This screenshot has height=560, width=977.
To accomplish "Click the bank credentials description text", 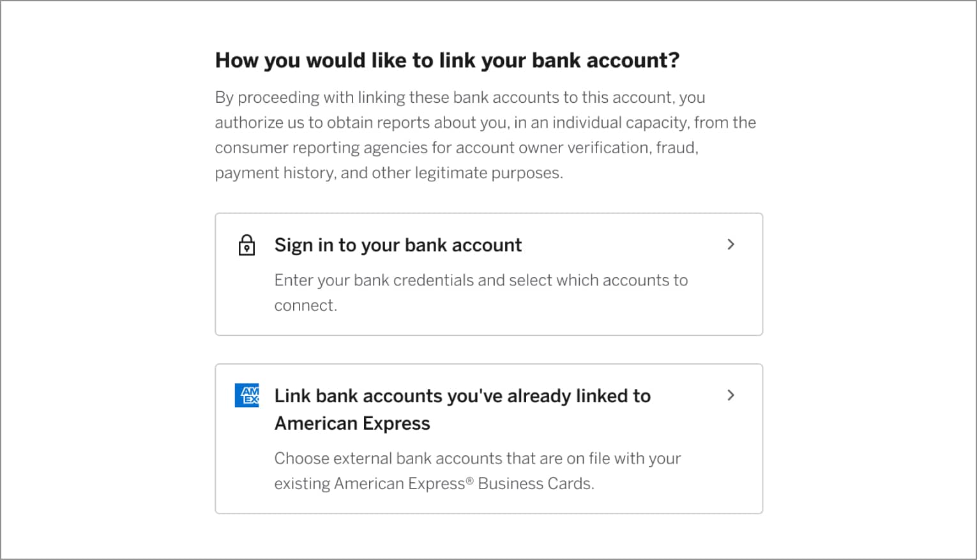I will (x=481, y=292).
